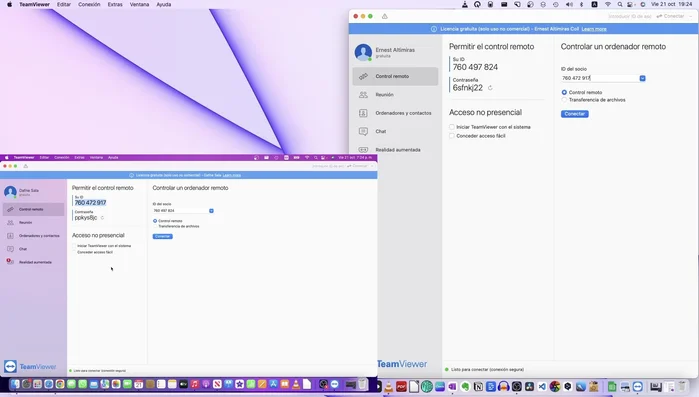Open the Conexión menu

89,4
